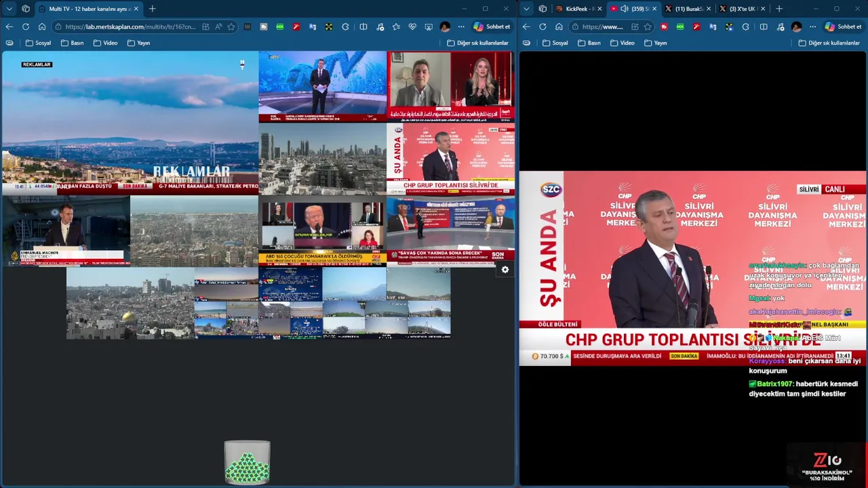Close the Multi TV tab

[136, 9]
